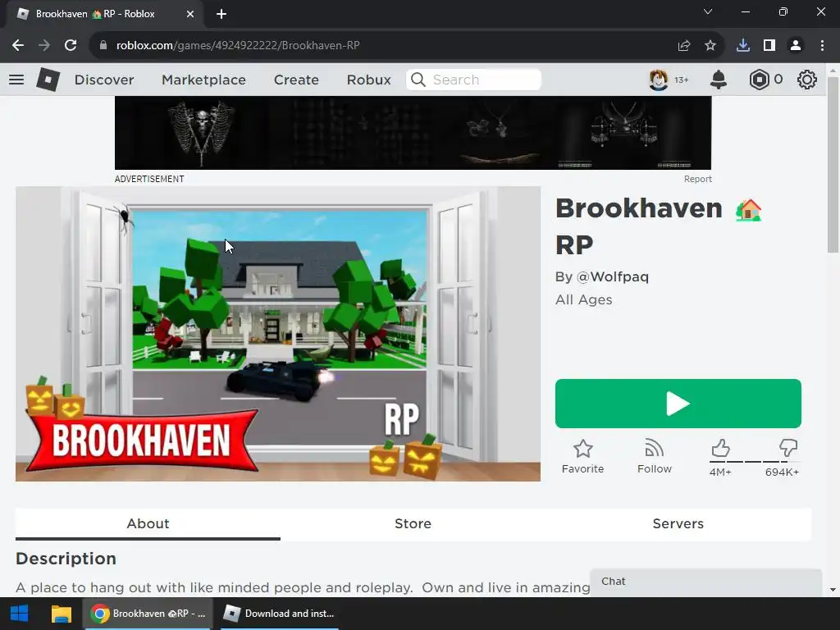Open File Explorer from the taskbar
840x630 pixels.
(61, 614)
